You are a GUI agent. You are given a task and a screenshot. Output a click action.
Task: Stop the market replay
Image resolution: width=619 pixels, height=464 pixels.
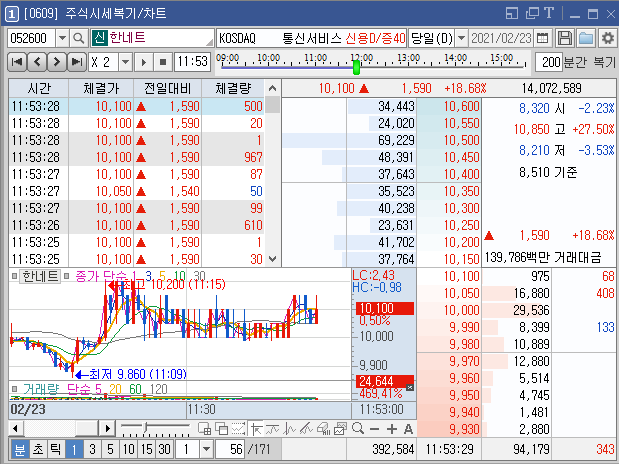pos(163,62)
